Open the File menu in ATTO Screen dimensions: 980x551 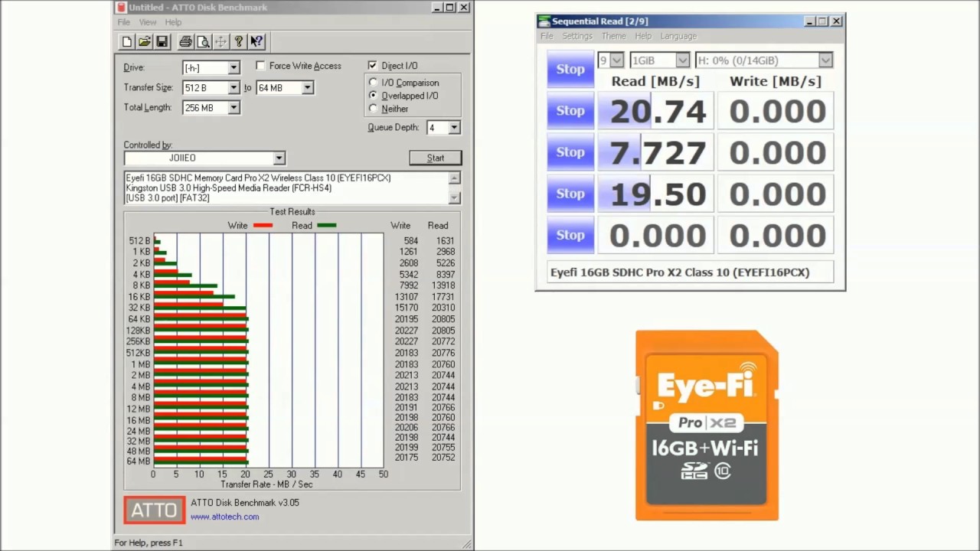click(123, 22)
